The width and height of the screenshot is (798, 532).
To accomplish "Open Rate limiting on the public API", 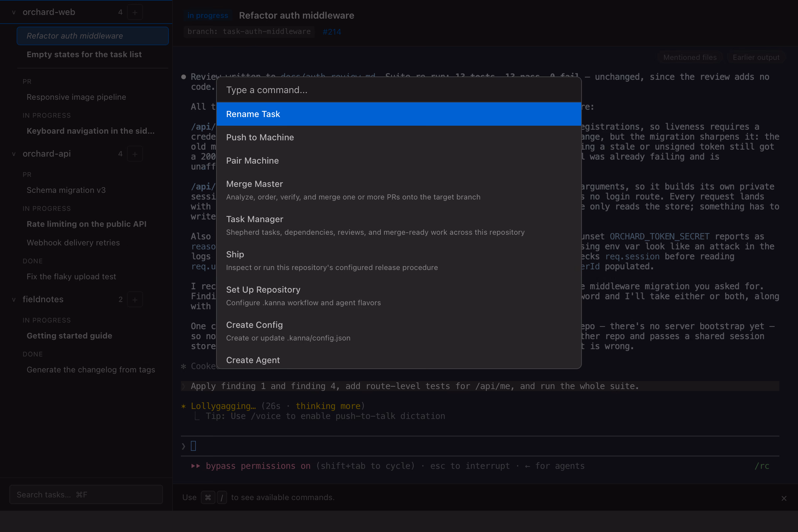I will point(93,224).
